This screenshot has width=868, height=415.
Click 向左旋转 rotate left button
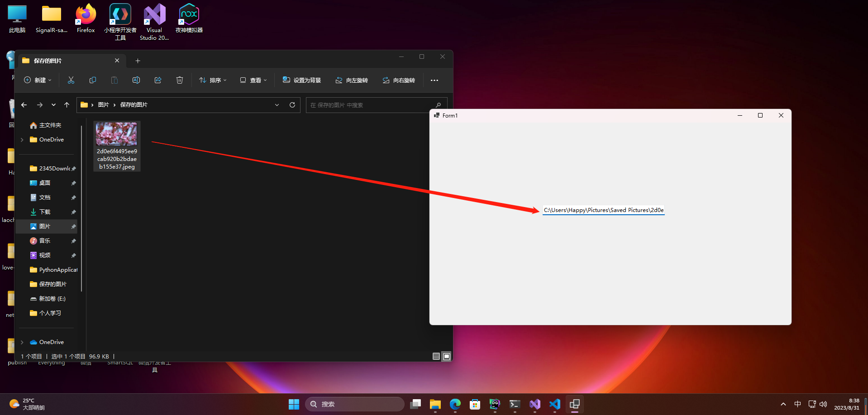352,80
